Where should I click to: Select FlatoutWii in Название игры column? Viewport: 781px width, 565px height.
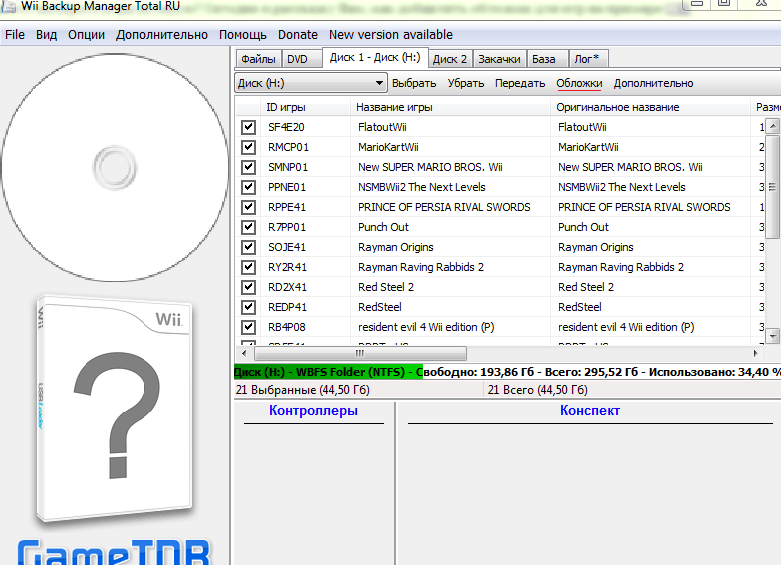pos(382,127)
